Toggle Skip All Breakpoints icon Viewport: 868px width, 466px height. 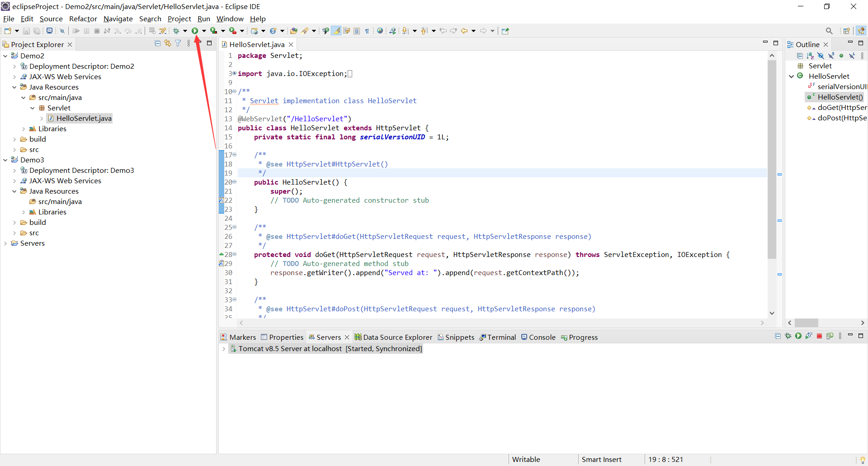click(x=62, y=31)
